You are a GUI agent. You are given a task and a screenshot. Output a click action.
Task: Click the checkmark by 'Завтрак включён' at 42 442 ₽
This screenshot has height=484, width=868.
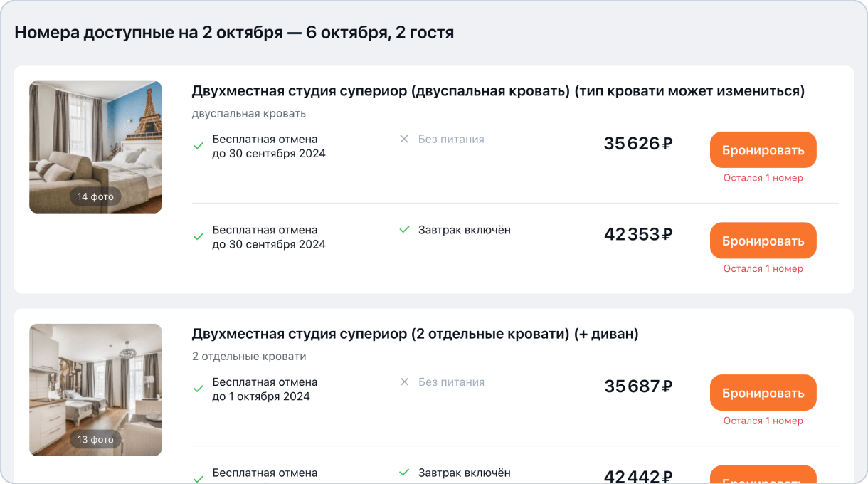pyautogui.click(x=404, y=473)
